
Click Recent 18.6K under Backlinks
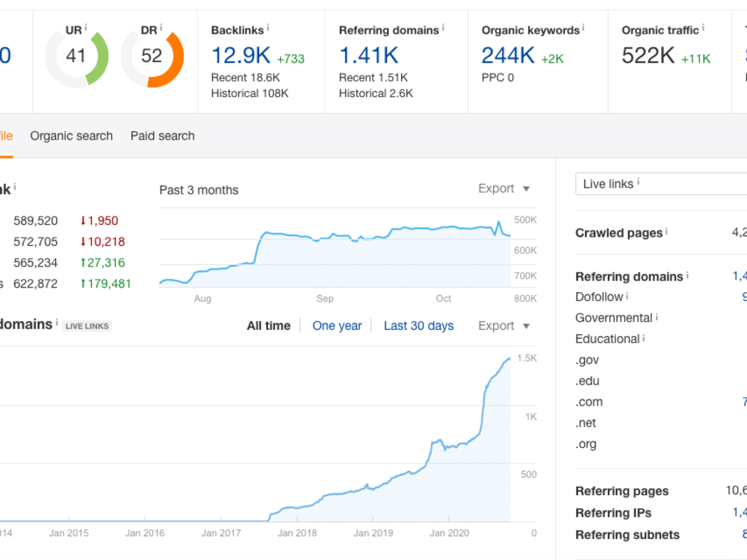[245, 77]
